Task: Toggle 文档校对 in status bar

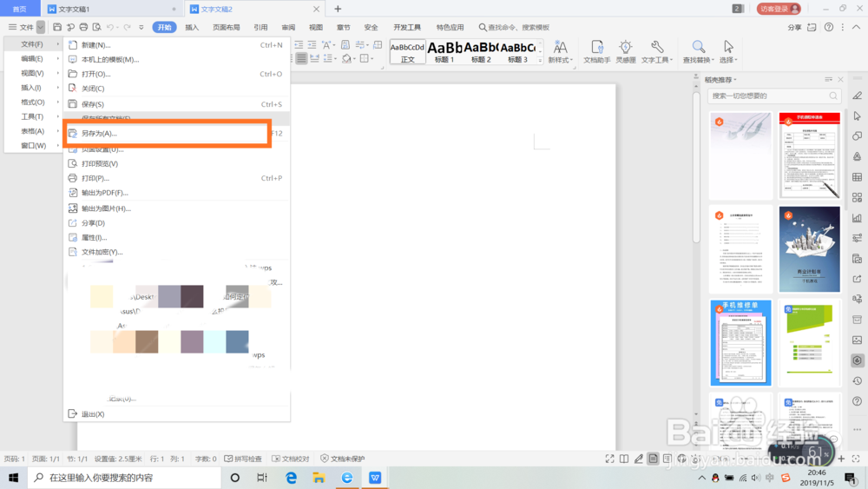Action: (x=291, y=459)
